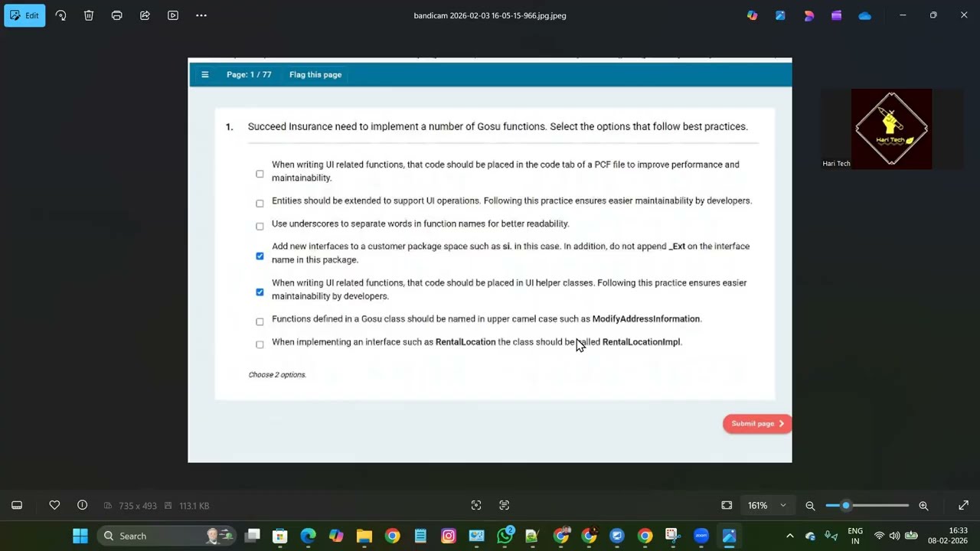Viewport: 980px width, 551px height.
Task: Open the hamburger menu on quiz page
Action: 204,74
